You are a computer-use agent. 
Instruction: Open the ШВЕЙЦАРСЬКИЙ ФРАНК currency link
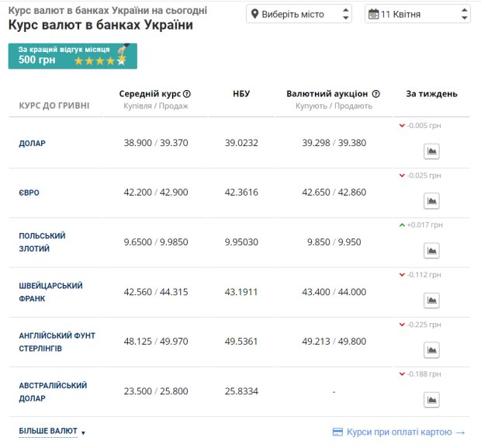tap(51, 292)
